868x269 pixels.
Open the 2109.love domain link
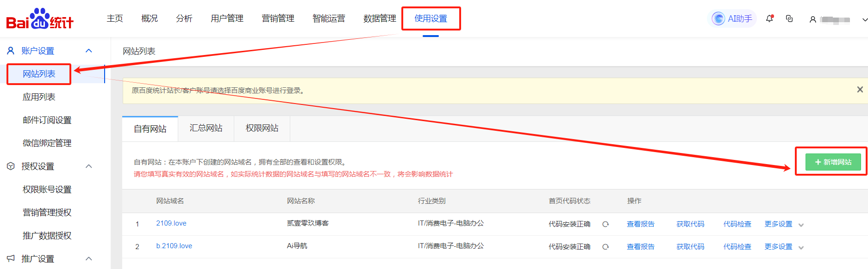pos(171,223)
